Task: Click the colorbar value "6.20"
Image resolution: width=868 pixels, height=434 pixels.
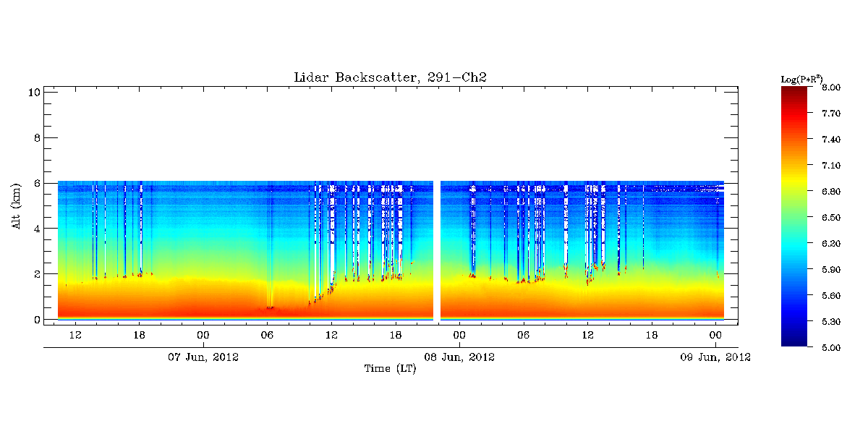Action: tap(831, 244)
